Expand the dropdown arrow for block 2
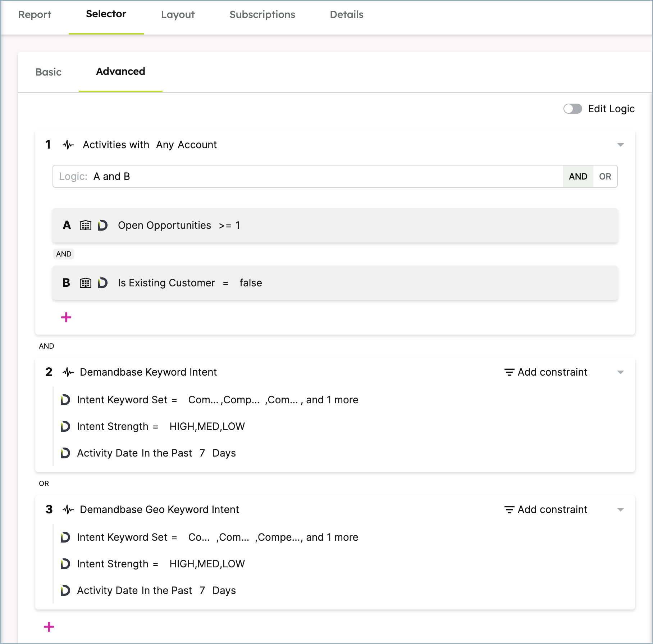This screenshot has height=644, width=653. (x=620, y=372)
